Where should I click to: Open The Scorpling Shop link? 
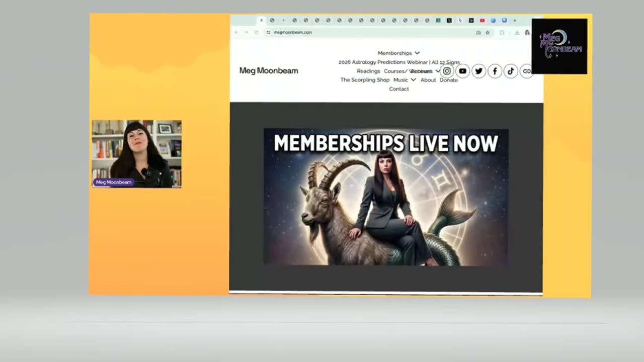365,80
